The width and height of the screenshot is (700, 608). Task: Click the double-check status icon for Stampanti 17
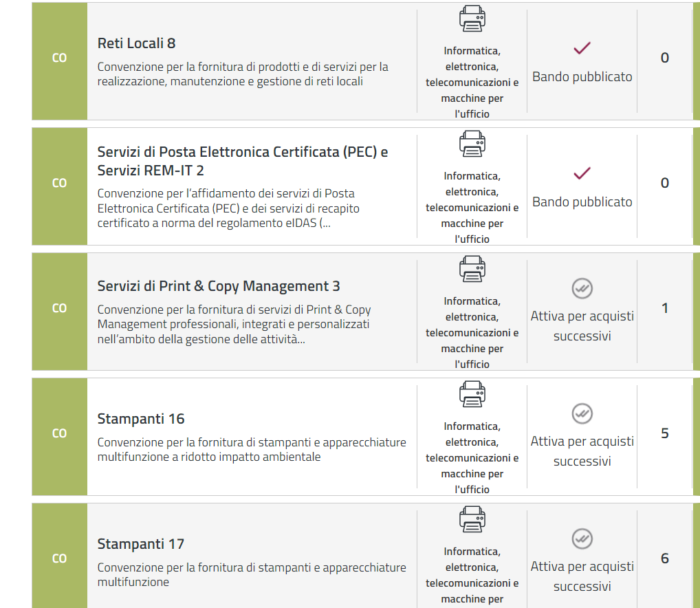tap(582, 538)
